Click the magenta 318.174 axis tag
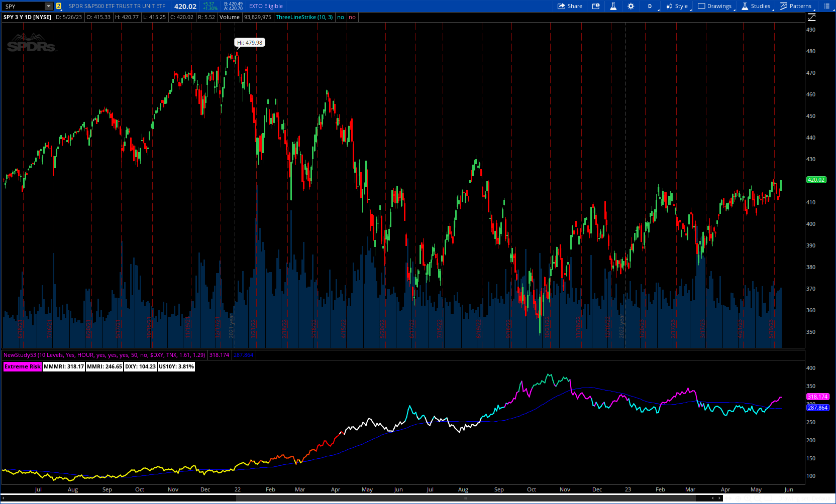The height and width of the screenshot is (504, 836). pyautogui.click(x=817, y=397)
